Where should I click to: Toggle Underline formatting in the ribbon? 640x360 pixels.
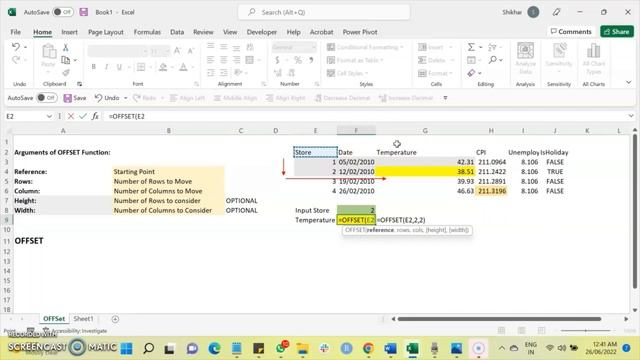tap(119, 67)
